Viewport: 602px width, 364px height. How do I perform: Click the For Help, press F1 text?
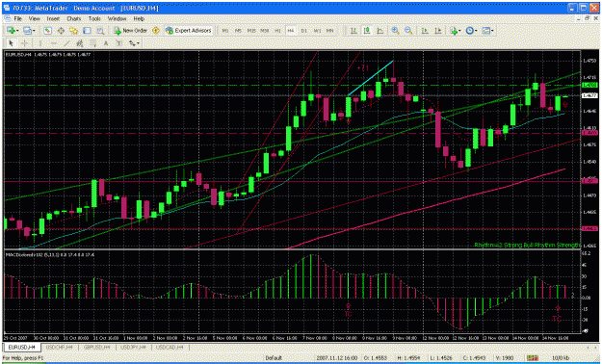coord(23,358)
